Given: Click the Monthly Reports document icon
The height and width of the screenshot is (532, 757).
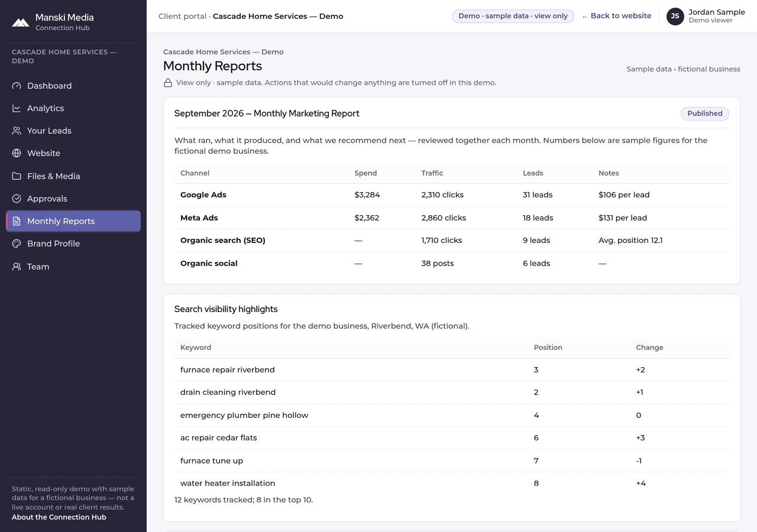Looking at the screenshot, I should click(17, 221).
